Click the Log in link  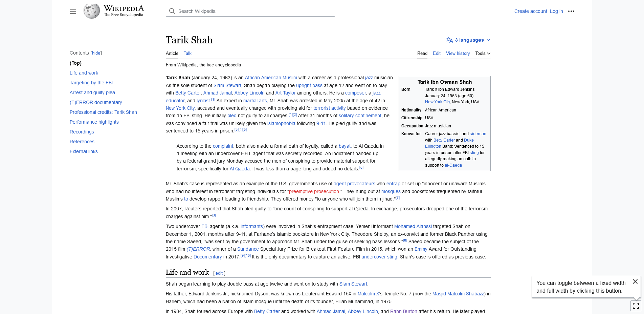coord(556,11)
